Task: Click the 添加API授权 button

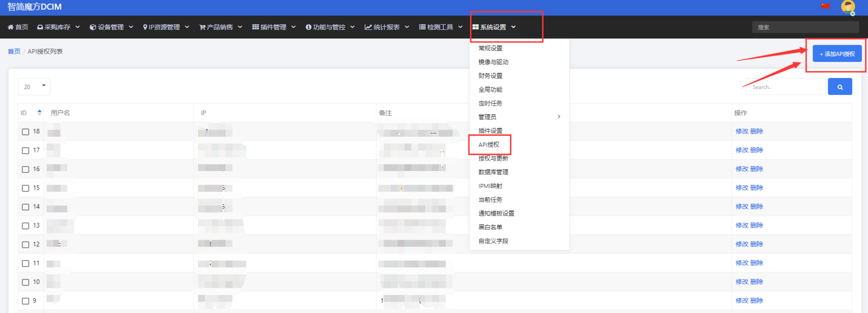Action: coord(837,54)
